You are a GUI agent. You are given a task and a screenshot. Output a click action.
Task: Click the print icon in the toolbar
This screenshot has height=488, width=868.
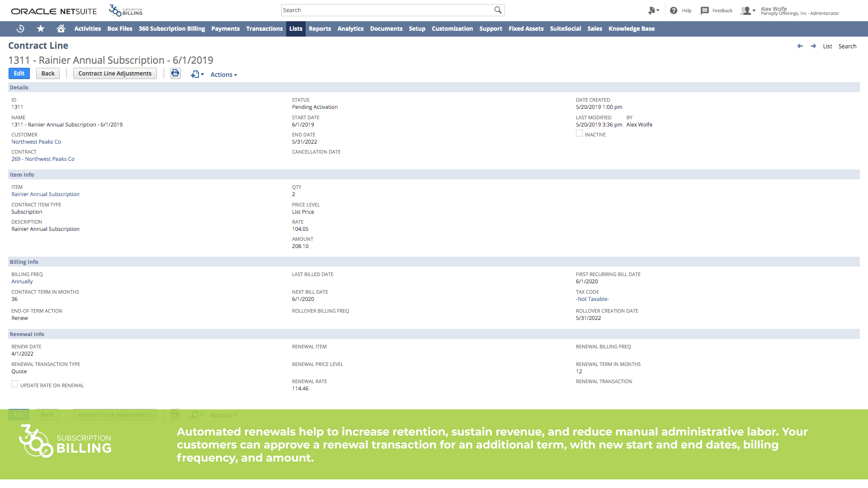click(x=175, y=73)
